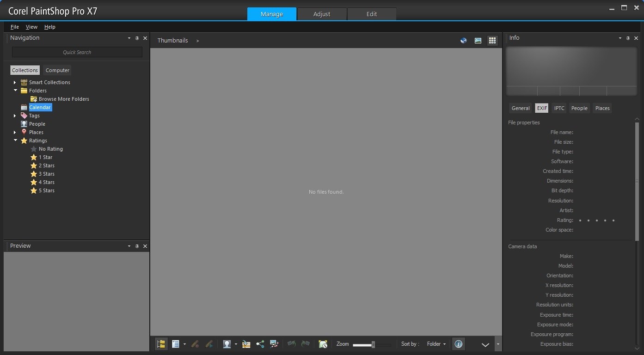The image size is (644, 355).
Task: Collapse the Folders tree node
Action: pos(15,91)
